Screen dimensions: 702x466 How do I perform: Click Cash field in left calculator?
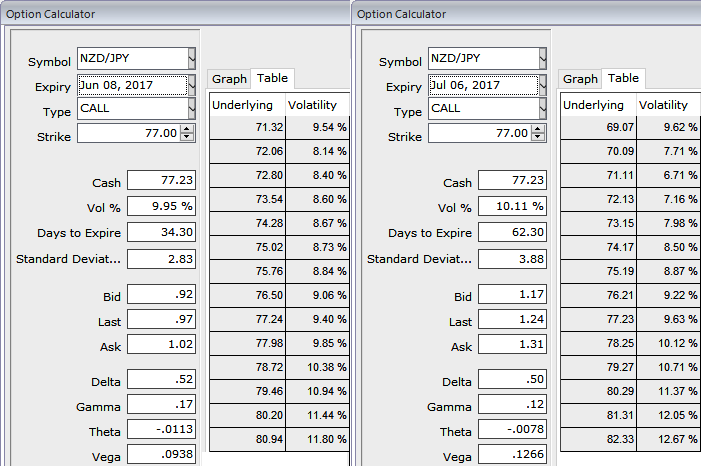(162, 180)
